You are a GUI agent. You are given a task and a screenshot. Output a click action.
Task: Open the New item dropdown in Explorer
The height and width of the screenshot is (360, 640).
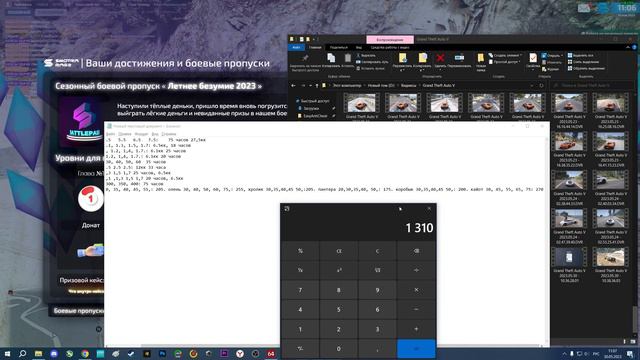(x=504, y=55)
